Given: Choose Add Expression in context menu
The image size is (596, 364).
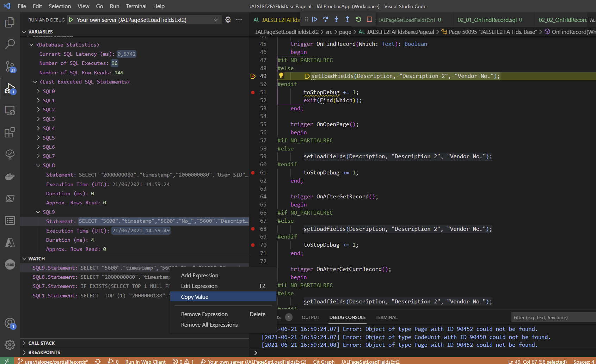Looking at the screenshot, I should tap(223, 275).
